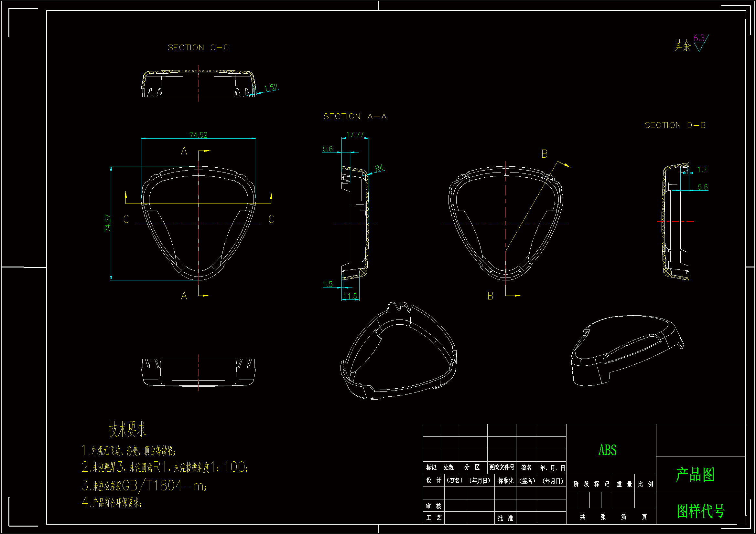Click the SECTION C-C title text

(198, 48)
